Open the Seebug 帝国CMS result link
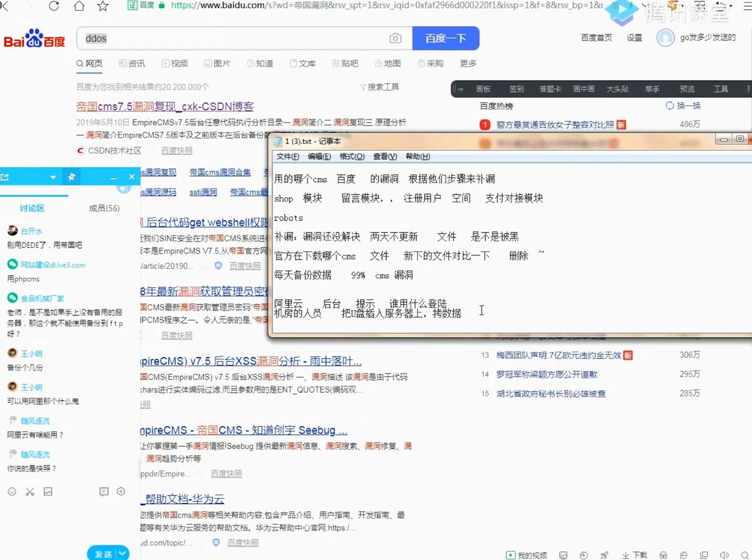The image size is (752, 560). point(244,430)
